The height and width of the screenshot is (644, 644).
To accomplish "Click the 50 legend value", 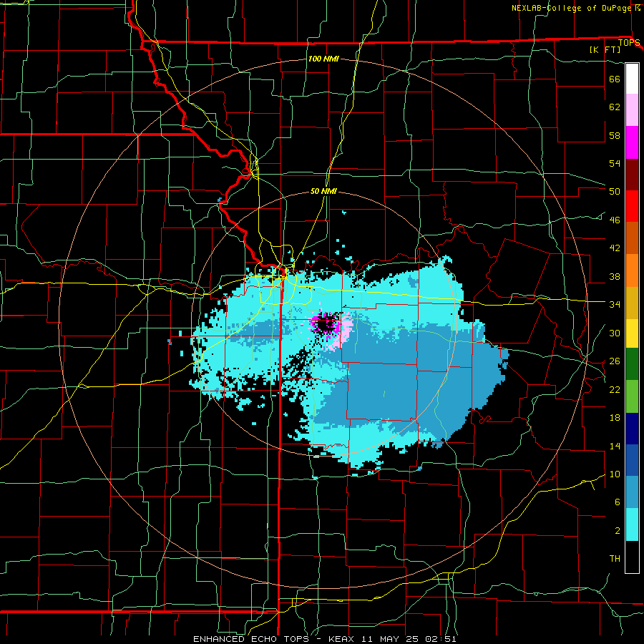I will (615, 192).
